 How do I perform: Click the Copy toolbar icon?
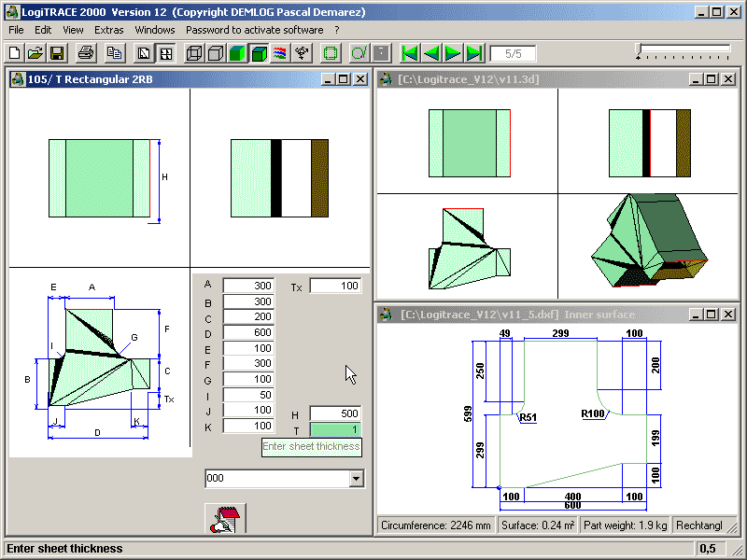click(x=114, y=53)
